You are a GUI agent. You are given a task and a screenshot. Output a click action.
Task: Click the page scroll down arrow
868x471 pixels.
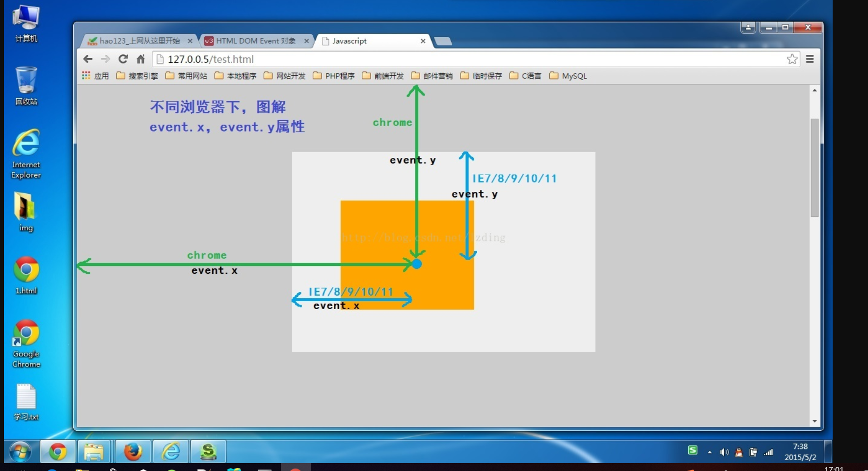(x=814, y=421)
